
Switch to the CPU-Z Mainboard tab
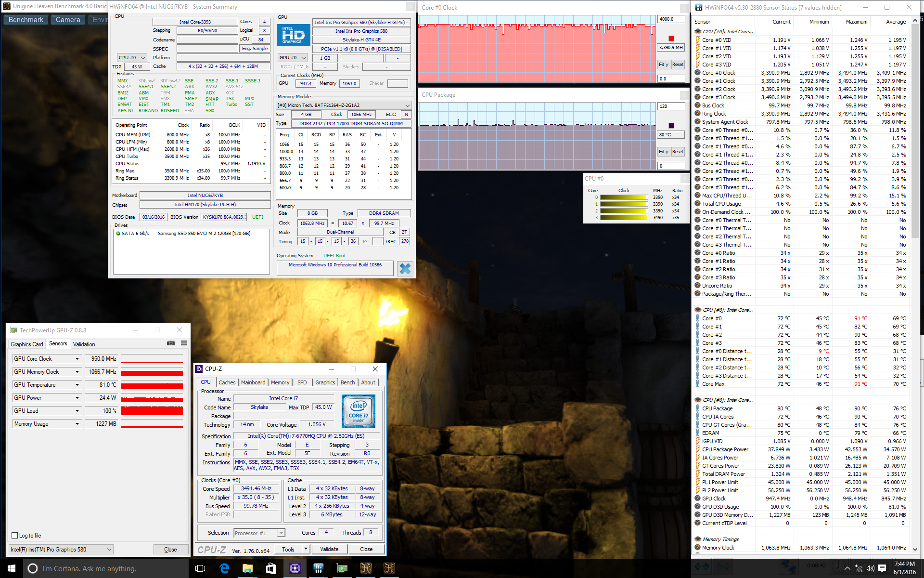point(253,382)
